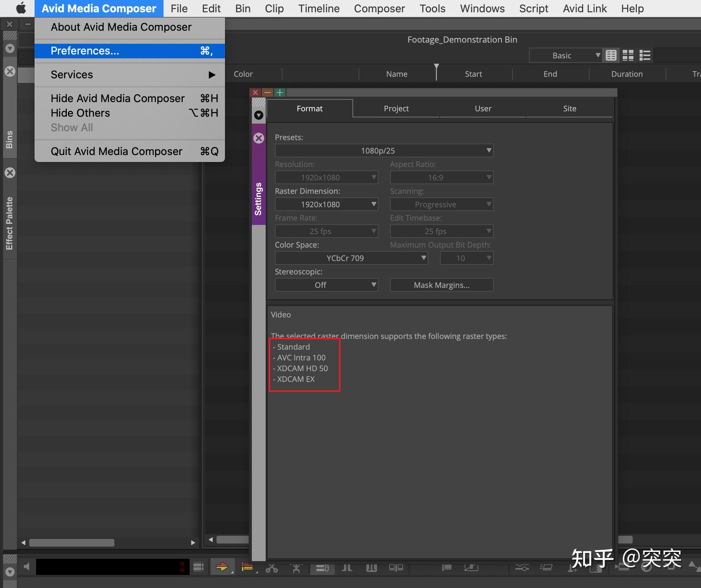
Task: Open the Settings window fast menu arrow
Action: (259, 115)
